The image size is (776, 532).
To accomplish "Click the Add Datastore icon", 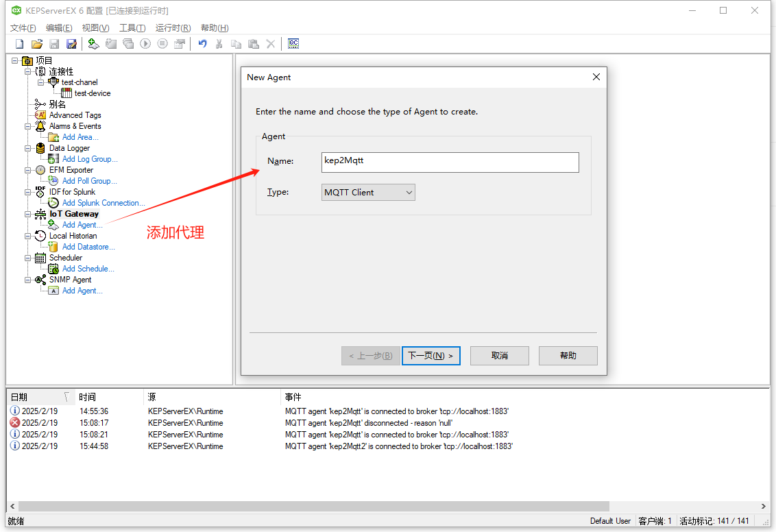I will pos(53,247).
